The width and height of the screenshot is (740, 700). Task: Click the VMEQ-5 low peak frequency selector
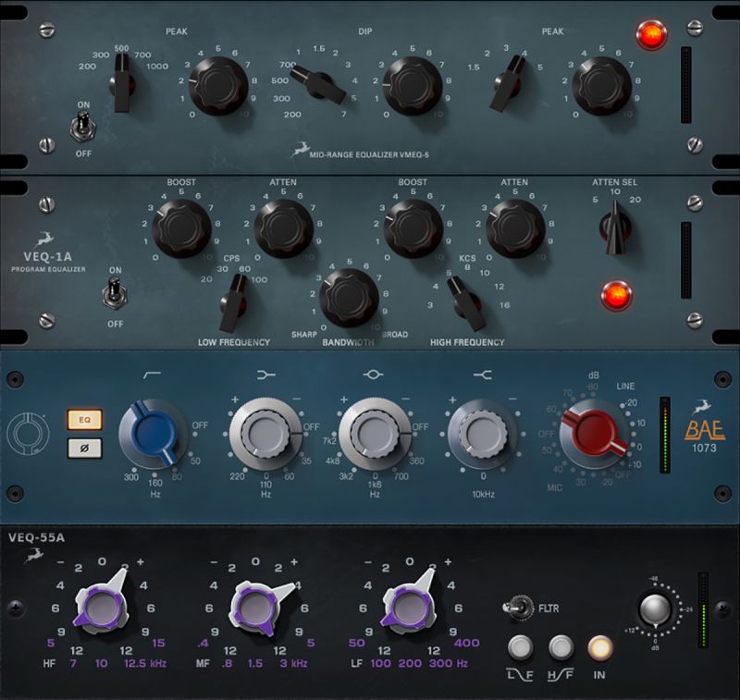(123, 83)
